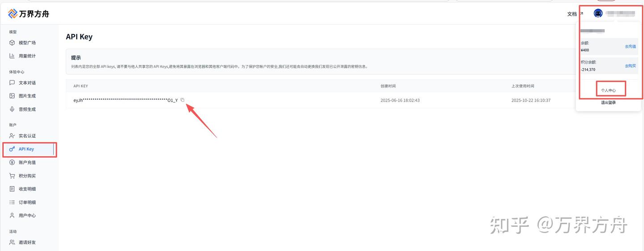Click the 创建时间 column header
The width and height of the screenshot is (644, 251).
388,86
